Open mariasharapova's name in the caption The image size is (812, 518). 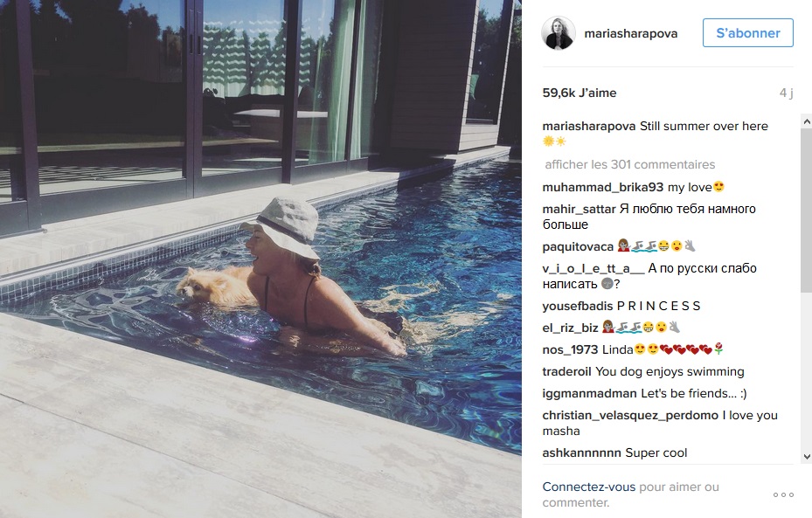tap(589, 127)
